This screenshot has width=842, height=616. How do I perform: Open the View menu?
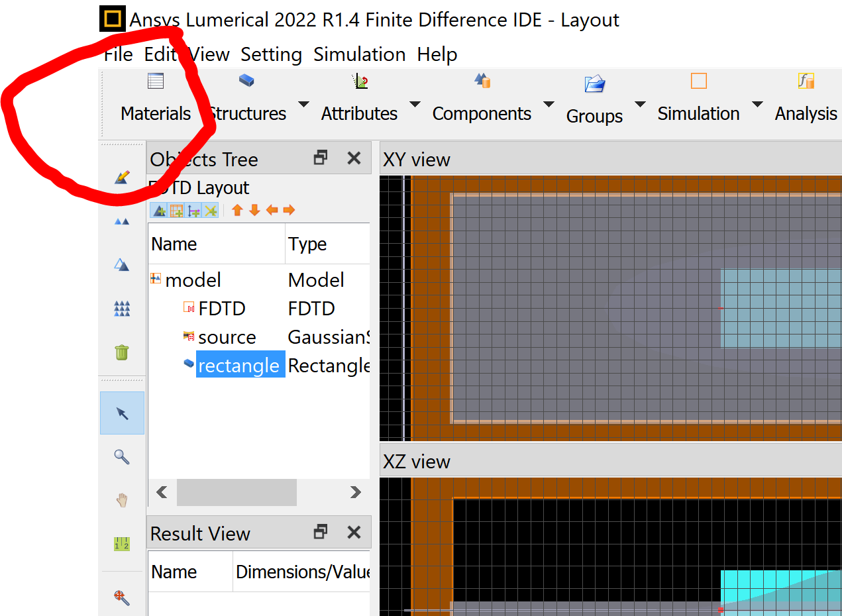(x=209, y=54)
